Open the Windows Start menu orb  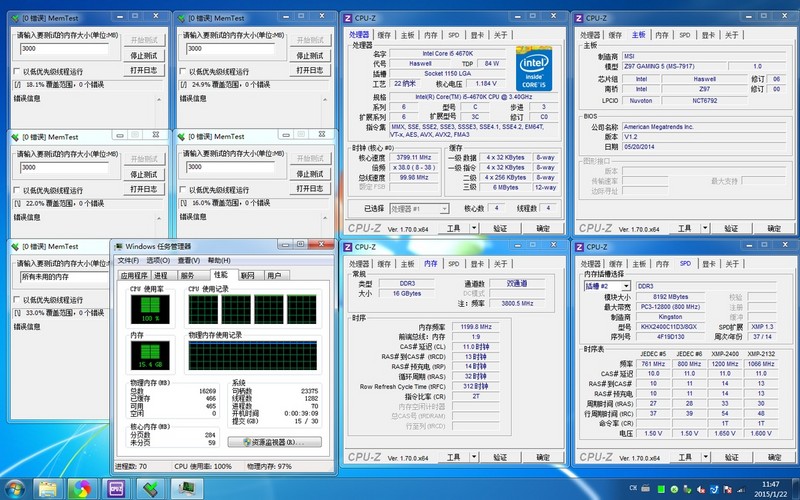(14, 489)
